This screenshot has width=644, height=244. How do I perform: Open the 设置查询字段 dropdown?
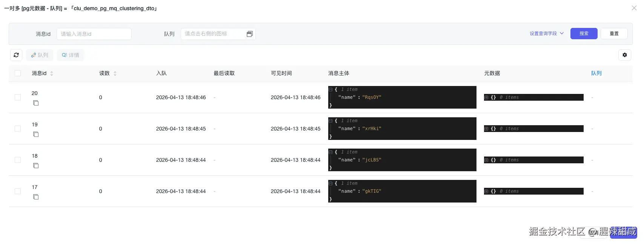547,34
